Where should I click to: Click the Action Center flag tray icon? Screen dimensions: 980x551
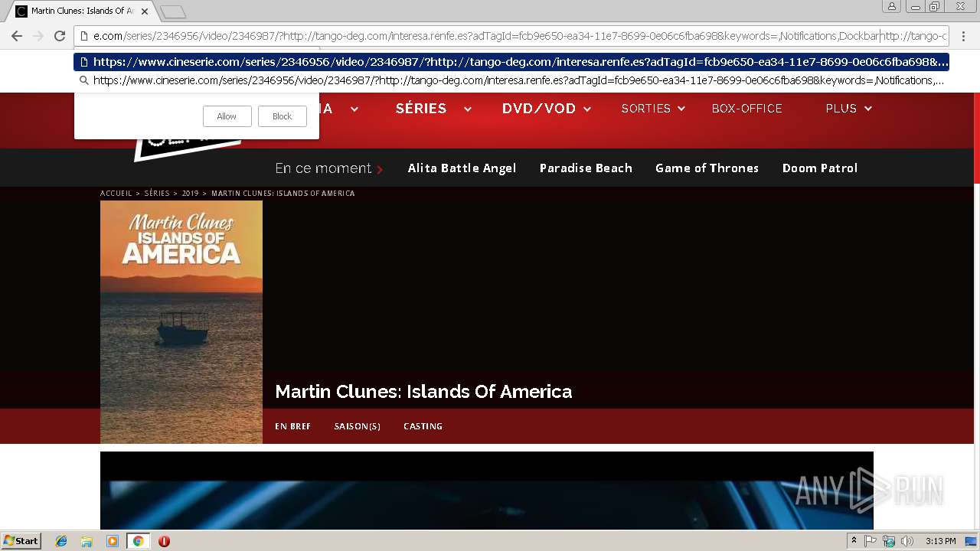coord(871,541)
